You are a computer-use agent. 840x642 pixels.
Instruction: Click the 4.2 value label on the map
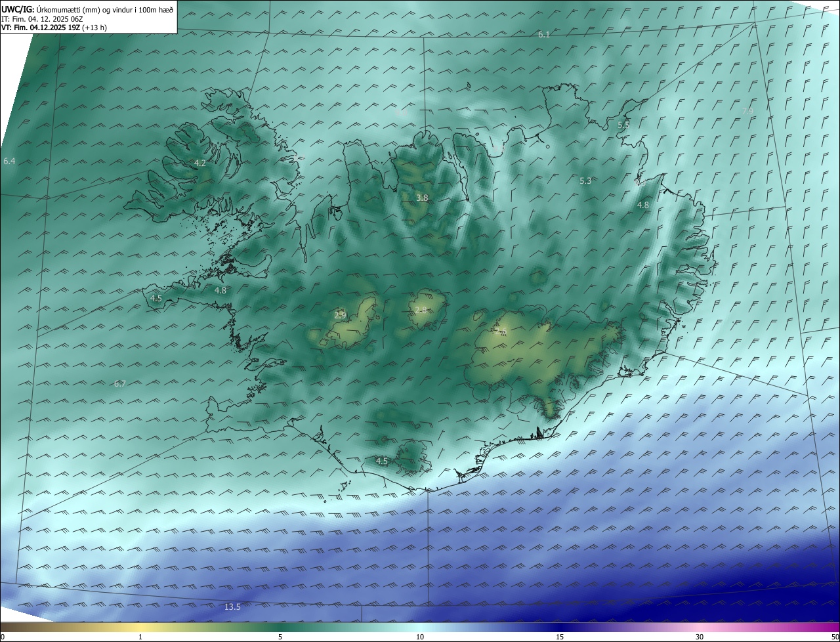click(199, 163)
